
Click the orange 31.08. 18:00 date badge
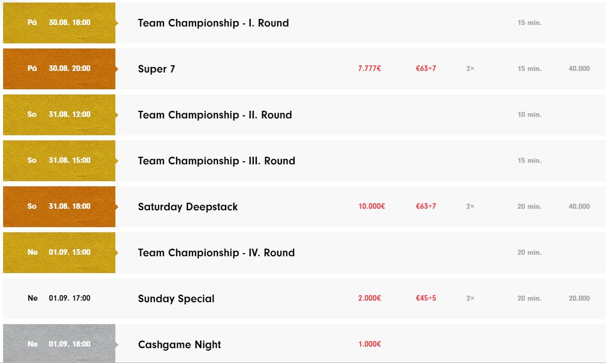(x=59, y=207)
